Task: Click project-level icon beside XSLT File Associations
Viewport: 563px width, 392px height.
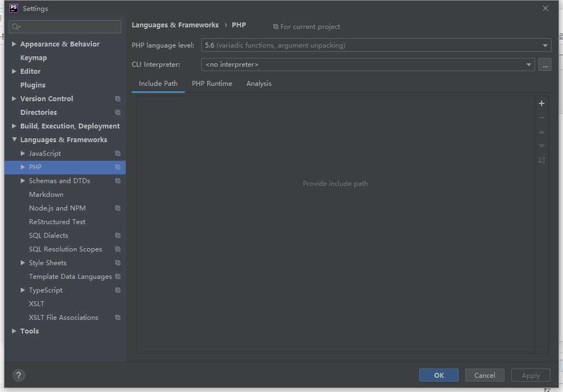Action: coord(118,317)
